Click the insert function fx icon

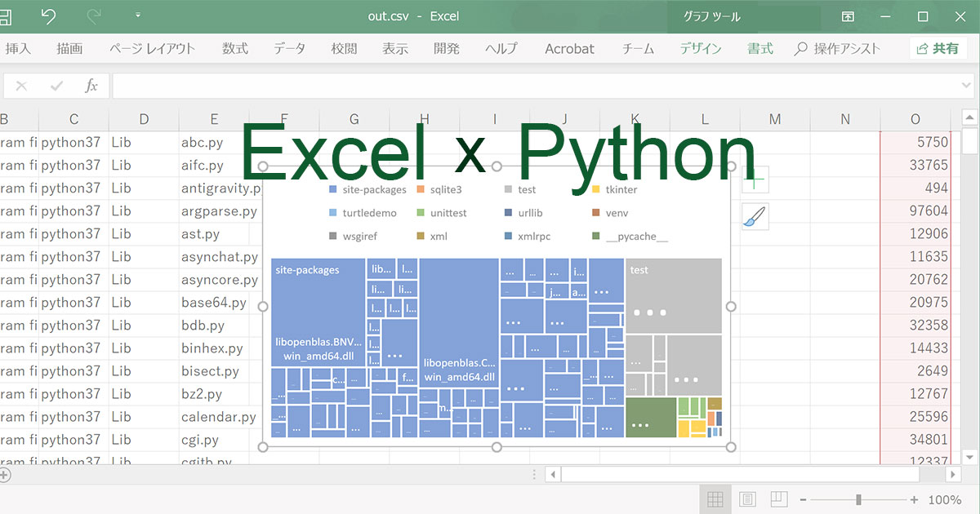(91, 86)
